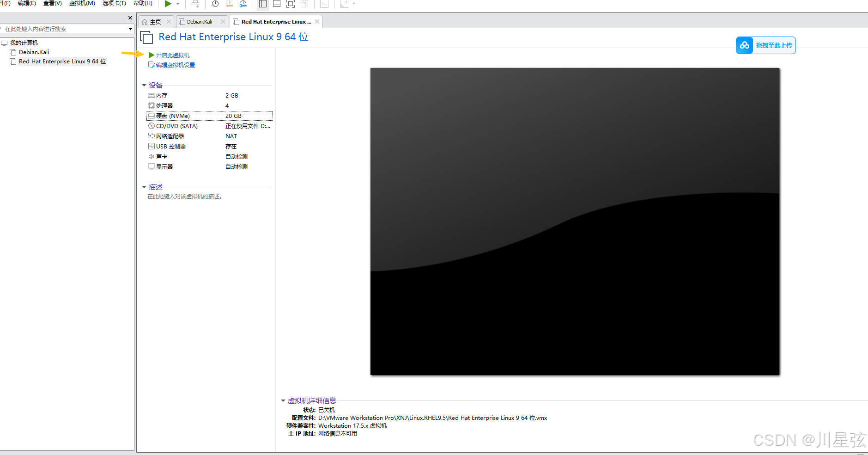Open the 帮助(H) menu

click(143, 3)
